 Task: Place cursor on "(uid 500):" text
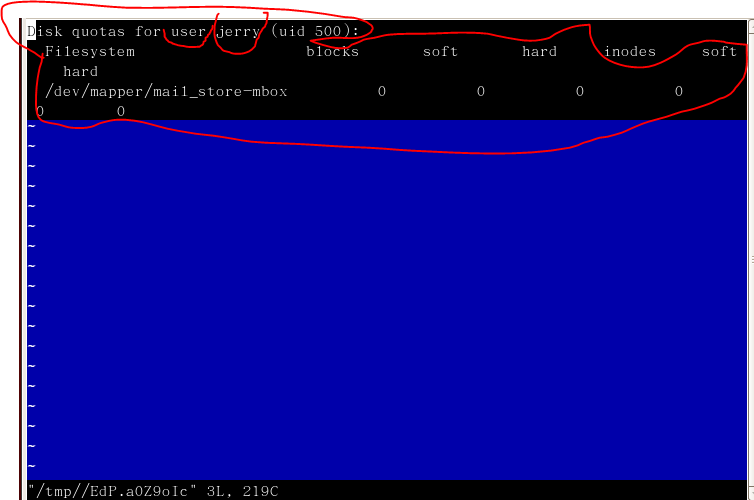(315, 32)
